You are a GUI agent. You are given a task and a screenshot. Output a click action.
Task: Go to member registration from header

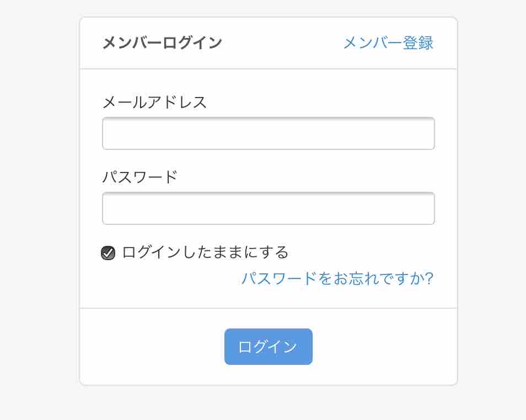point(388,43)
